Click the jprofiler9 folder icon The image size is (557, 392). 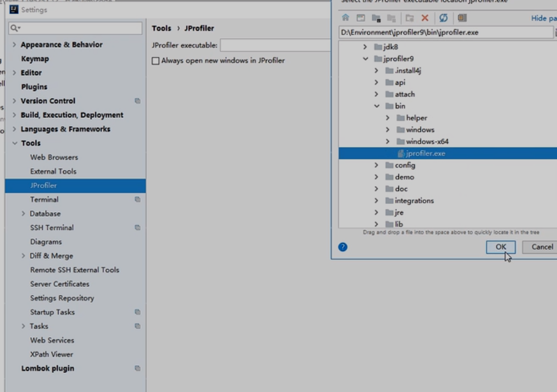coord(378,59)
